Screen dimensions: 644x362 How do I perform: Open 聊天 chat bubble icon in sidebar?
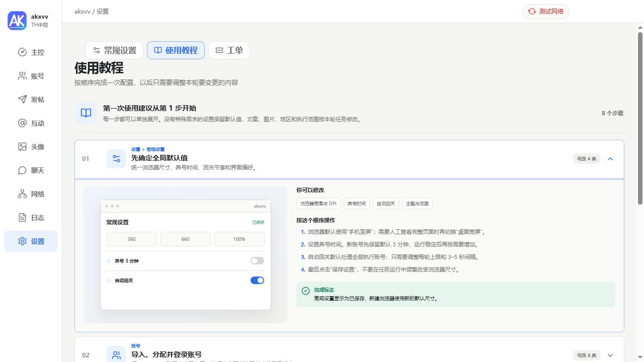pos(22,170)
